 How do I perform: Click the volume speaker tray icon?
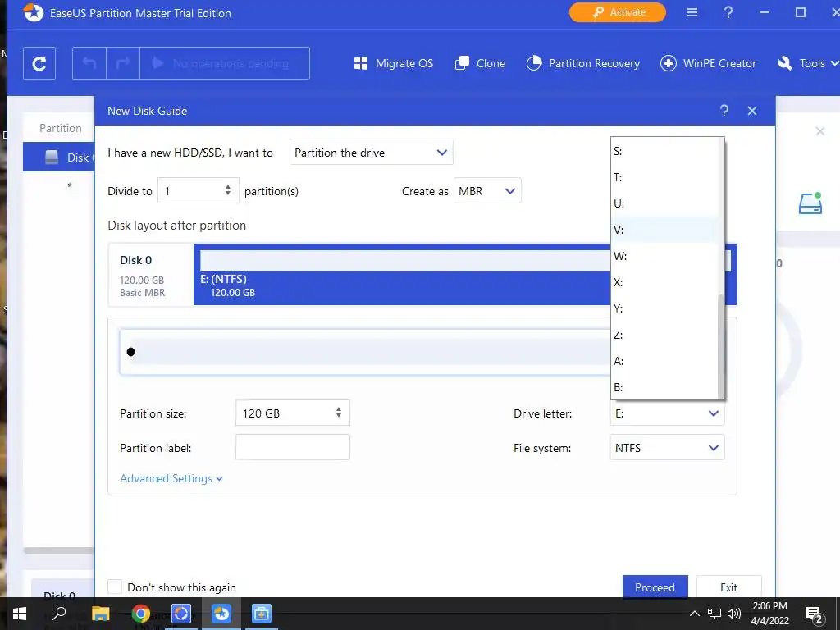(734, 614)
